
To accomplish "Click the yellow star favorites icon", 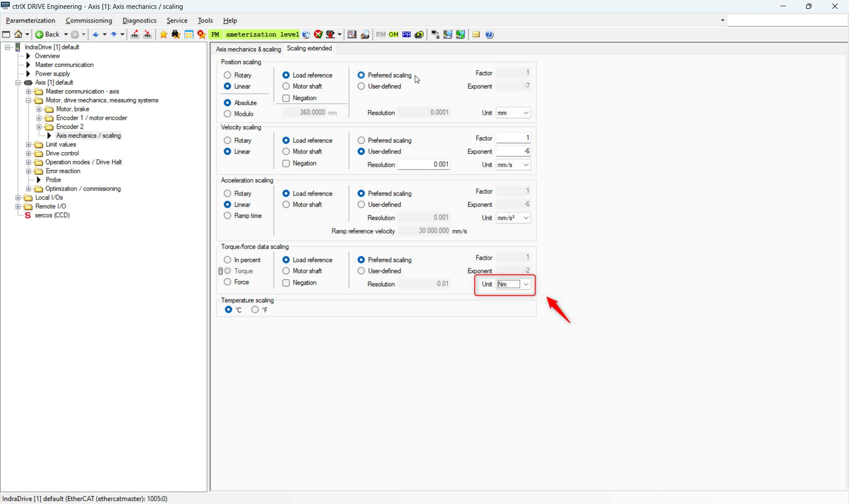I will pos(164,34).
